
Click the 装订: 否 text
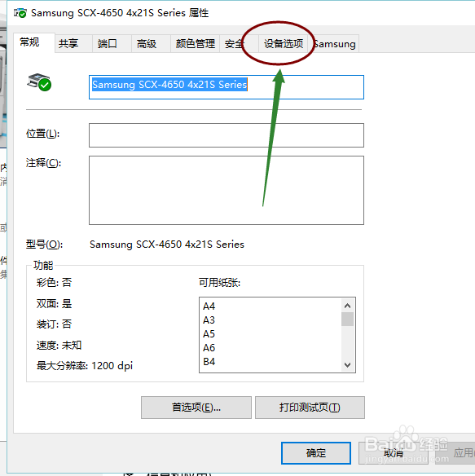[x=54, y=324]
